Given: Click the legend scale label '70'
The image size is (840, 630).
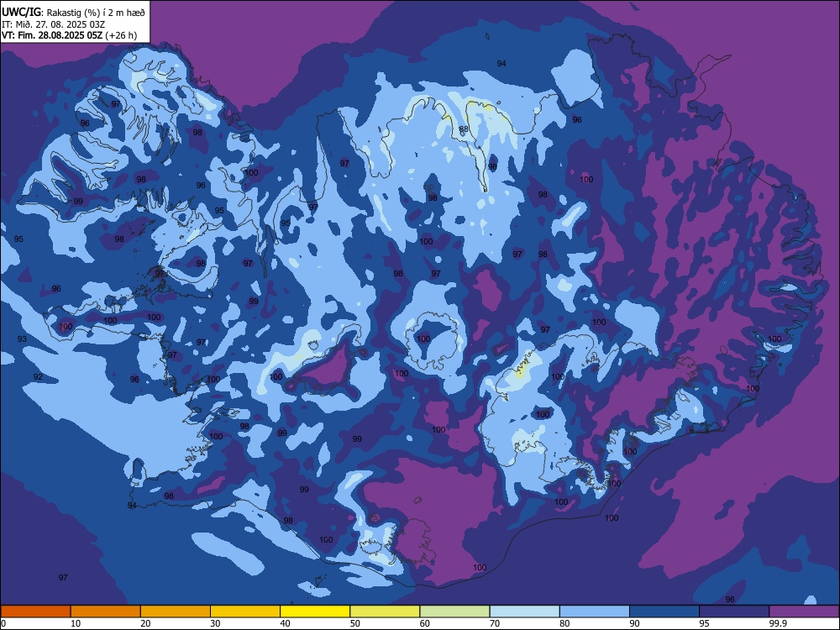Looking at the screenshot, I should [495, 623].
